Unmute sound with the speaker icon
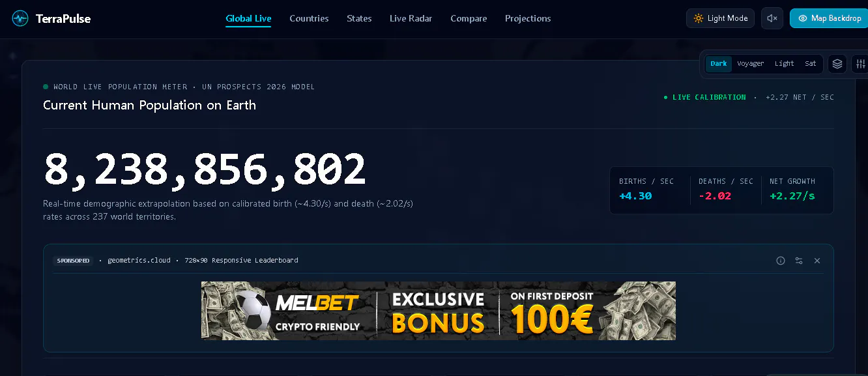 click(x=772, y=18)
